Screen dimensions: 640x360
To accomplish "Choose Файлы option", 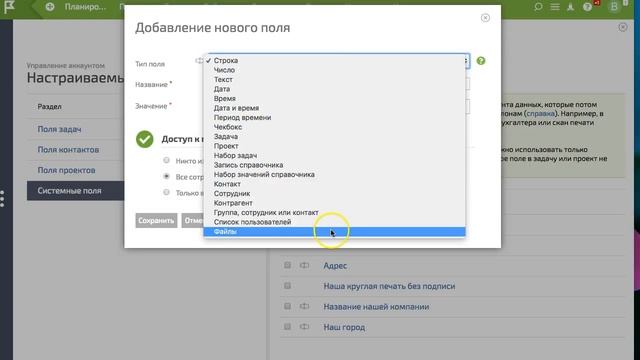I will click(334, 231).
